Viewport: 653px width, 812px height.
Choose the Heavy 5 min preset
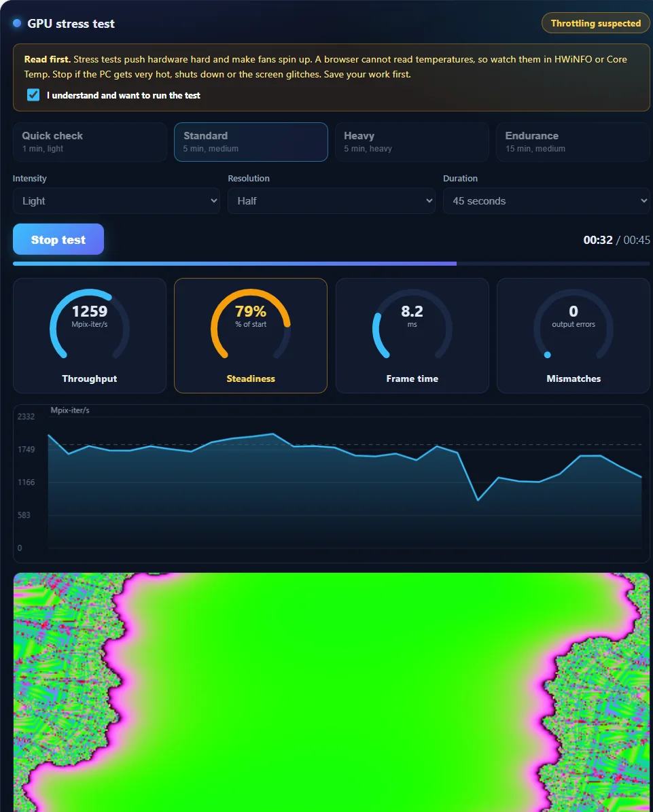point(412,142)
